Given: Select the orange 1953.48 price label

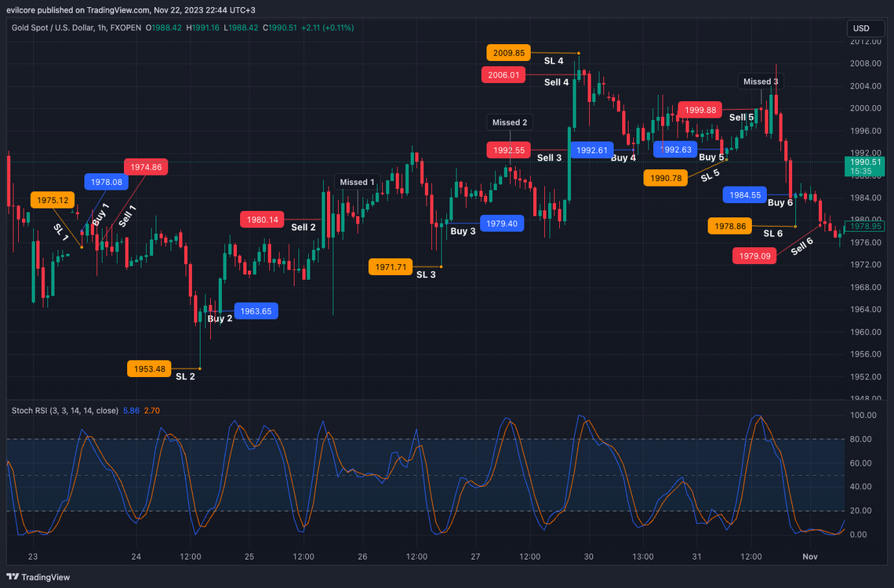Looking at the screenshot, I should (x=149, y=368).
